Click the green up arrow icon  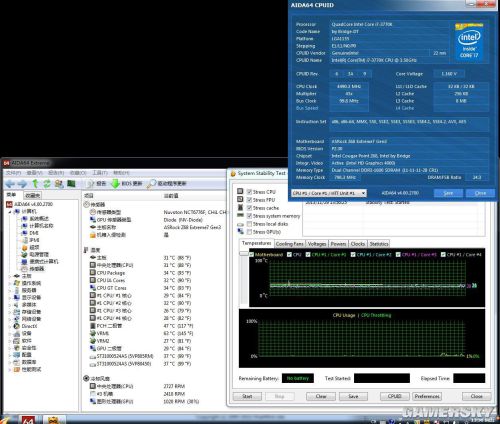35,183
